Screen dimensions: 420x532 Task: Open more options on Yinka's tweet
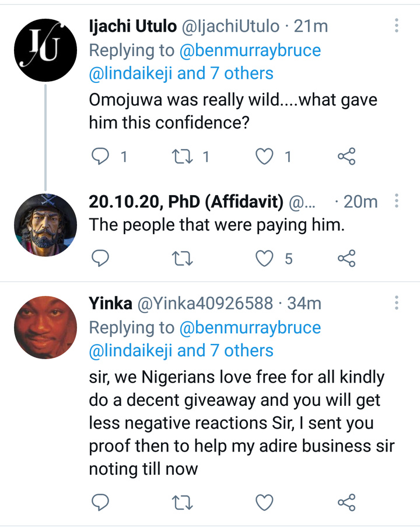(x=396, y=302)
